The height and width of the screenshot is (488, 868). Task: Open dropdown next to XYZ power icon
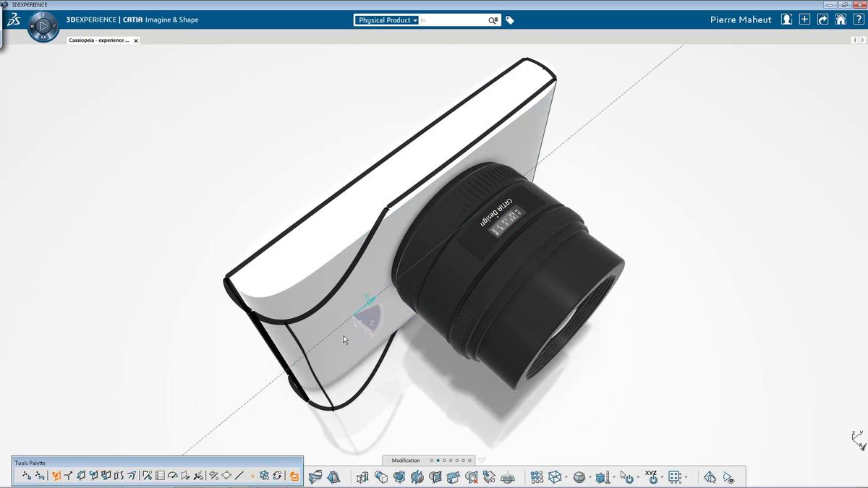(x=662, y=477)
